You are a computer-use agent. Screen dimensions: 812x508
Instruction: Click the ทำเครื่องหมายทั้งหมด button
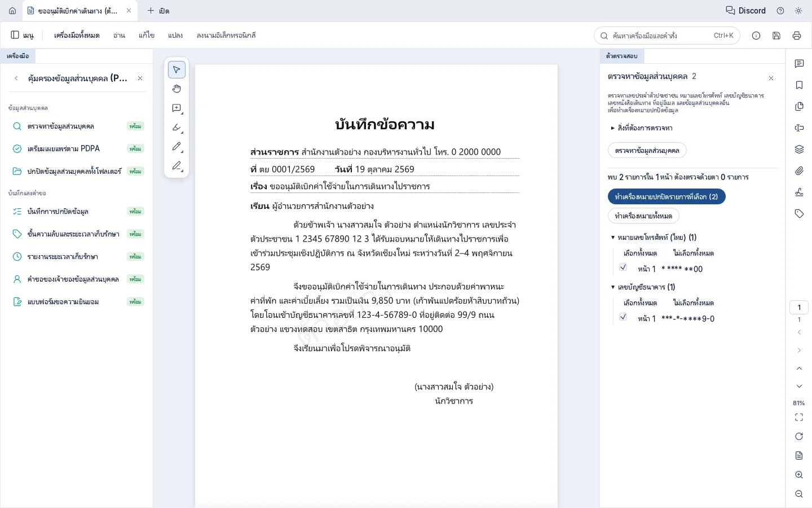643,216
